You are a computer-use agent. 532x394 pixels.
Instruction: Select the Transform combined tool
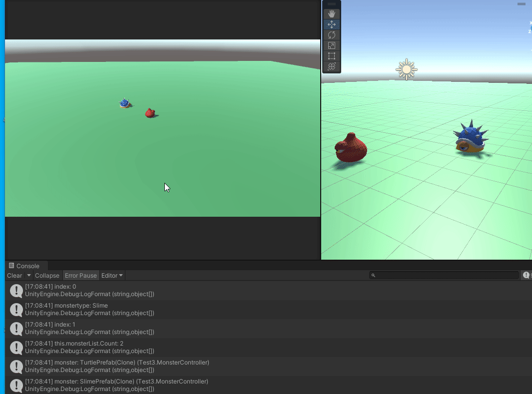[x=332, y=66]
